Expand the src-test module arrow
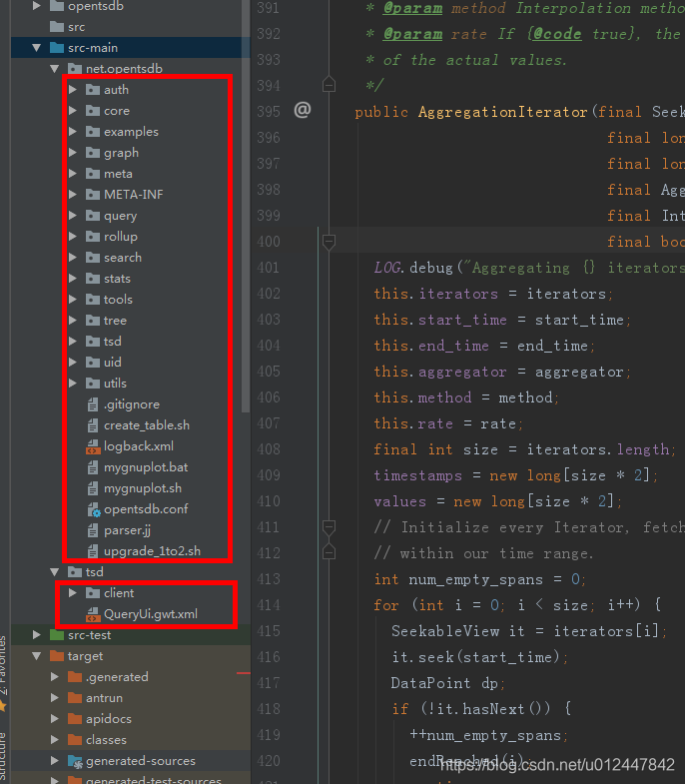Viewport: 685px width, 784px height. 37,635
